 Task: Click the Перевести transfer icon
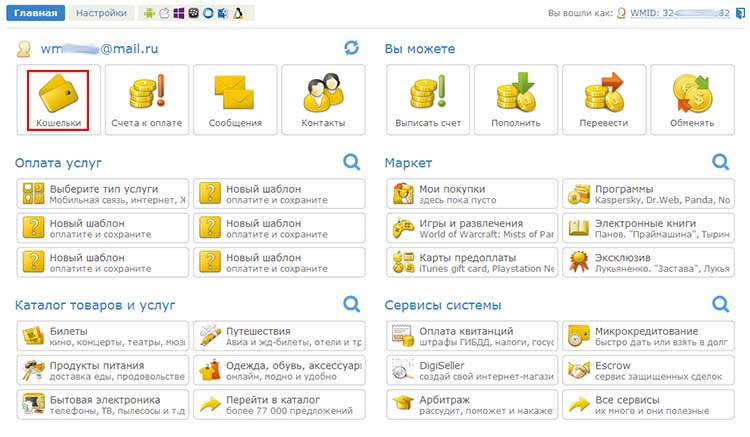point(603,100)
